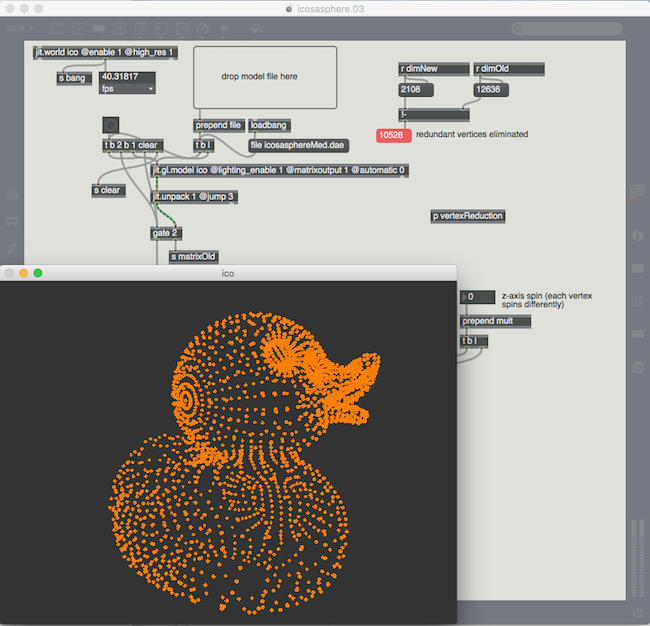The image size is (650, 626).
Task: Select the t b 2 b 1 clear object
Action: (133, 146)
